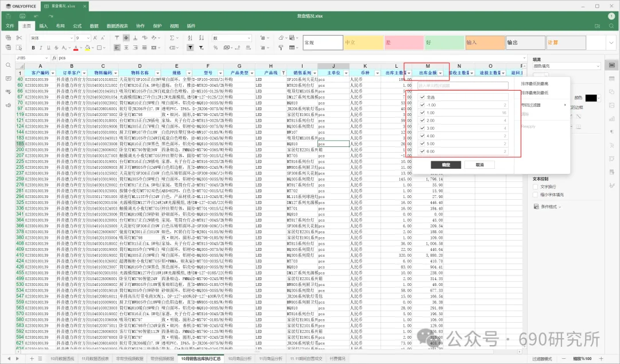The width and height of the screenshot is (620, 364).
Task: Open the 数据 ribbon tab
Action: pos(94,26)
